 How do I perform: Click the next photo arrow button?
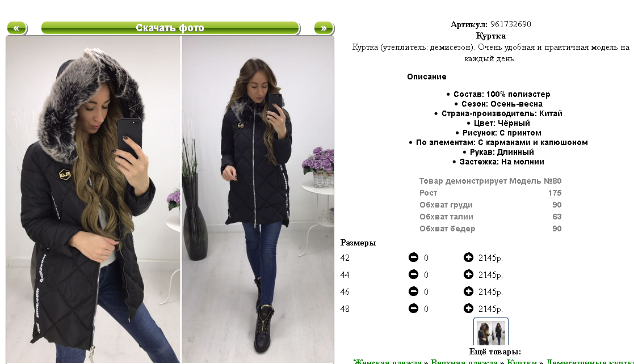coord(324,28)
